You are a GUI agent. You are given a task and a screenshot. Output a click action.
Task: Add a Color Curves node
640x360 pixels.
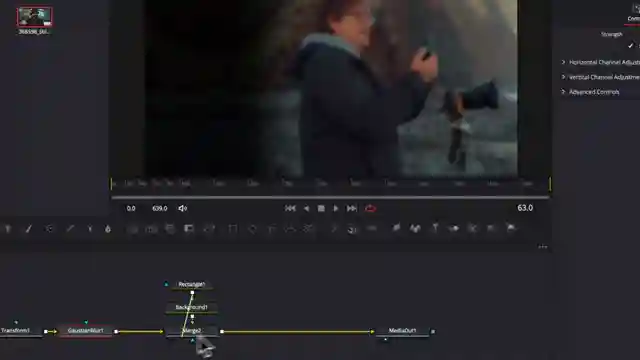[70, 229]
